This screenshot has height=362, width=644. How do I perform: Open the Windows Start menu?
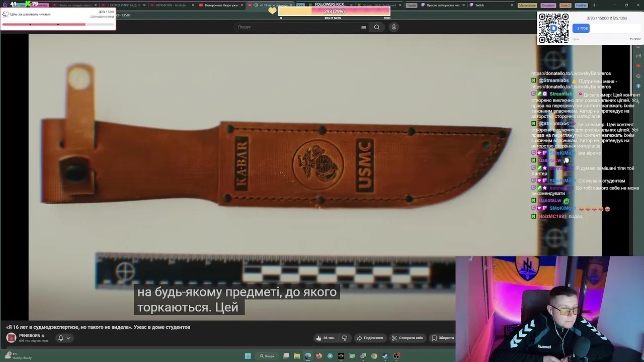[x=248, y=356]
